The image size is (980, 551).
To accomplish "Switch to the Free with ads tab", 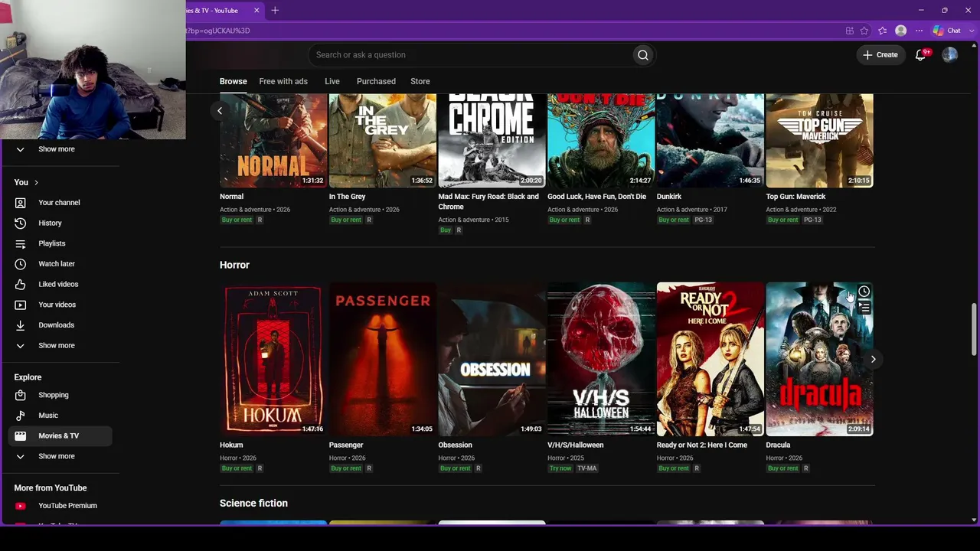I will (x=283, y=81).
